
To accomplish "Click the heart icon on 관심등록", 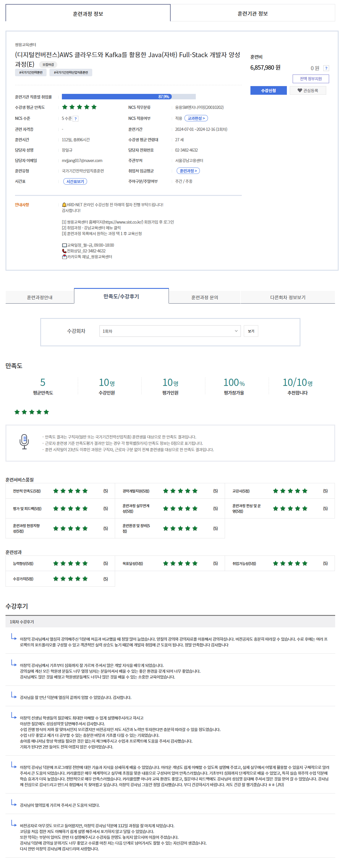I will [x=300, y=91].
